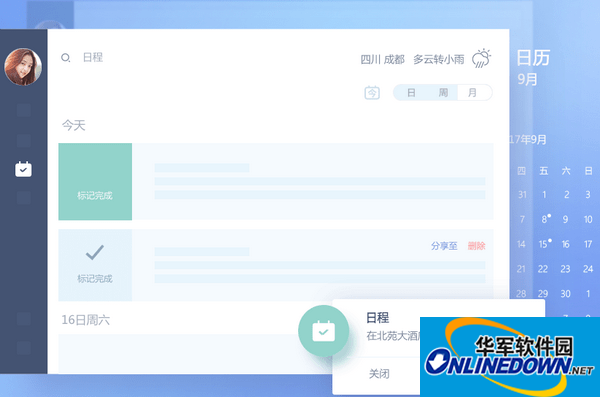Mark first schedule complete via green block
600x397 pixels.
pyautogui.click(x=95, y=181)
